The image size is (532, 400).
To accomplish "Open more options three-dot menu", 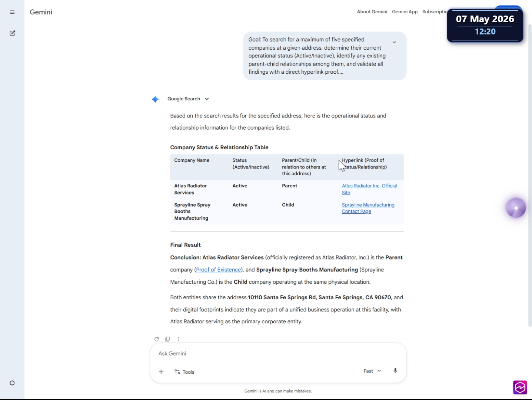I will (x=178, y=339).
